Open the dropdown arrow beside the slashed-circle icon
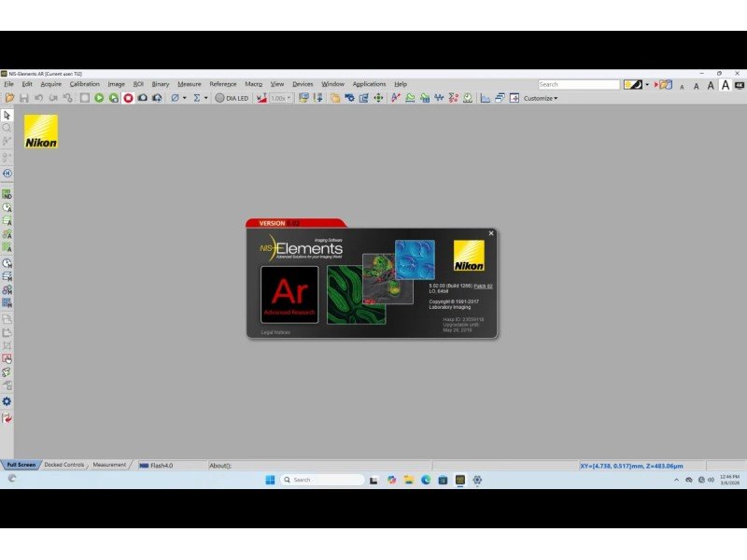This screenshot has height=560, width=747. point(185,98)
